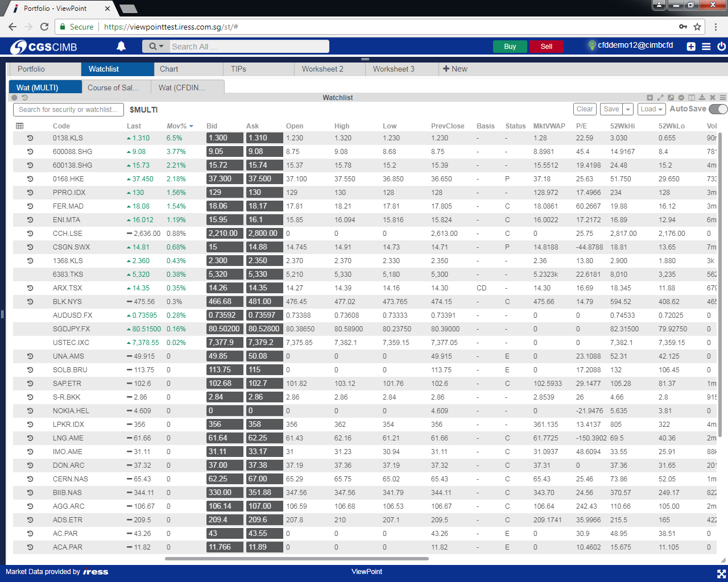The width and height of the screenshot is (728, 582).
Task: Click the panel download export icon
Action: coord(702,98)
